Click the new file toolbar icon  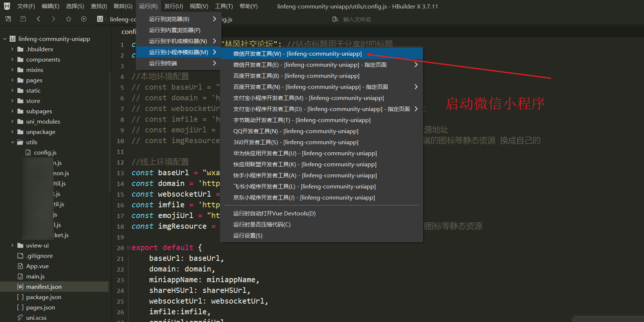click(x=8, y=19)
